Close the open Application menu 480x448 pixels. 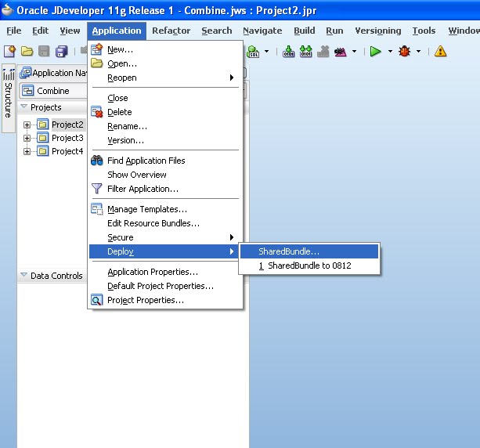tap(117, 31)
